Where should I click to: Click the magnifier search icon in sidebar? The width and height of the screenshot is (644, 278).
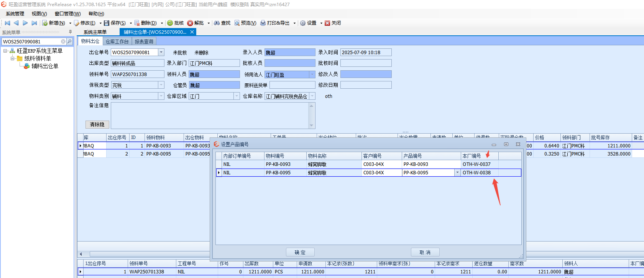(x=69, y=41)
